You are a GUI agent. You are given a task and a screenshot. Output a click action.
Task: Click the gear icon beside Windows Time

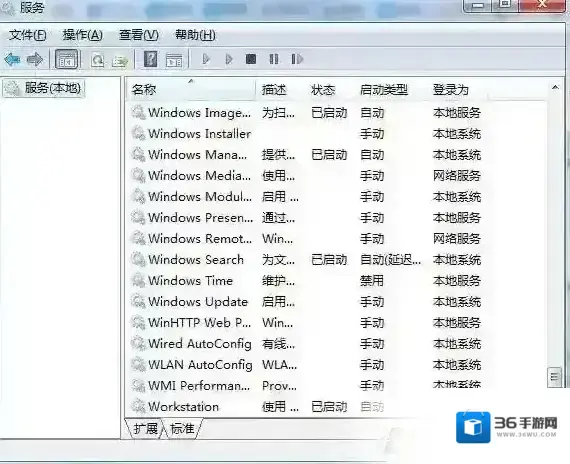[138, 280]
